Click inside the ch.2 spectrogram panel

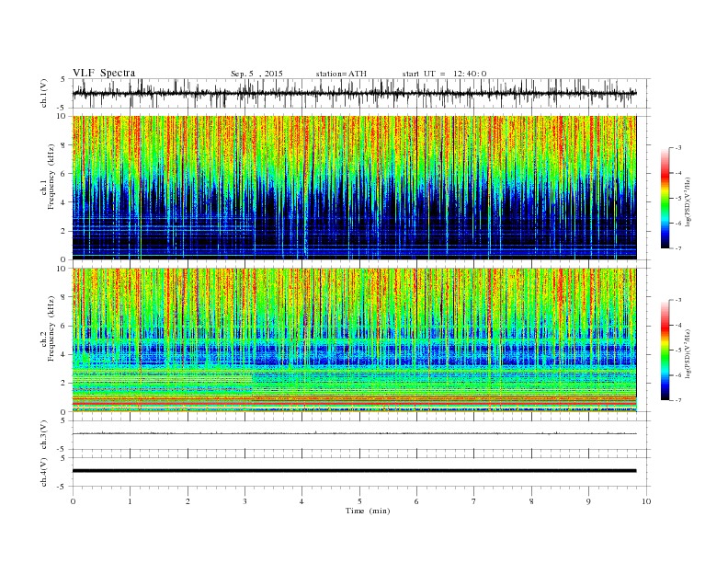click(354, 340)
